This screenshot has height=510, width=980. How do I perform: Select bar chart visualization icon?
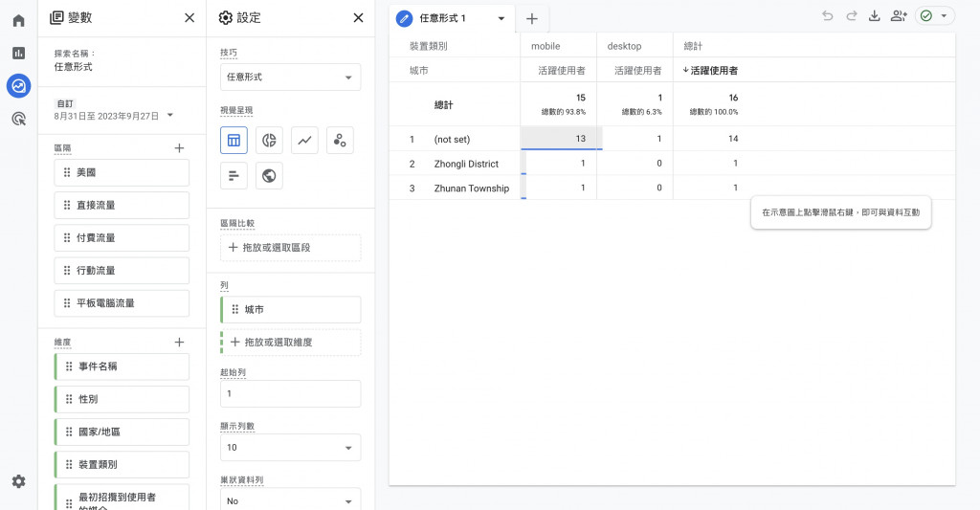pyautogui.click(x=234, y=176)
